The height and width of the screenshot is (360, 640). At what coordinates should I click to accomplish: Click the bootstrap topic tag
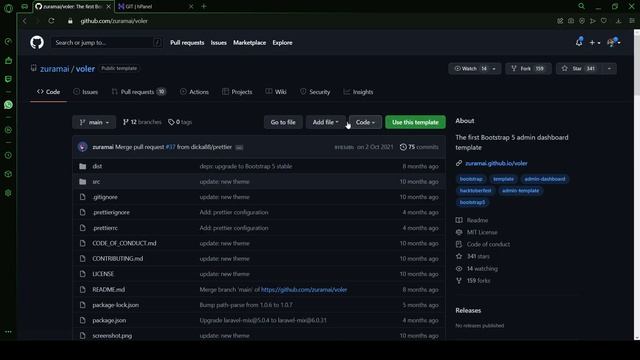tap(471, 179)
